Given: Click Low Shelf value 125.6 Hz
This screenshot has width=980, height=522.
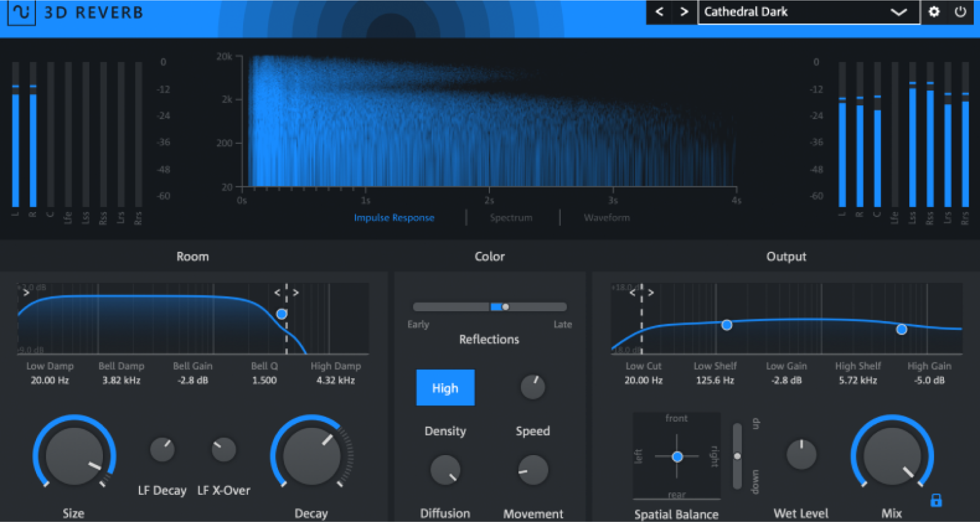Looking at the screenshot, I should (x=715, y=380).
